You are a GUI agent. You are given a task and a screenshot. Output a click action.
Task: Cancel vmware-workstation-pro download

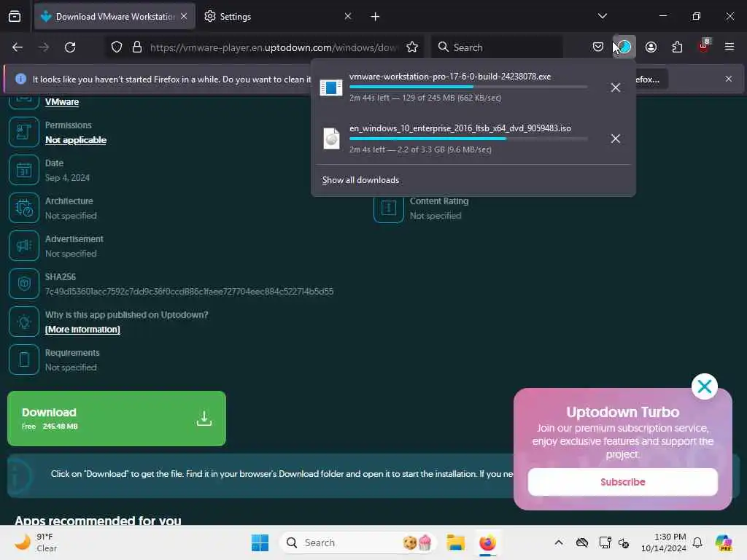click(616, 87)
